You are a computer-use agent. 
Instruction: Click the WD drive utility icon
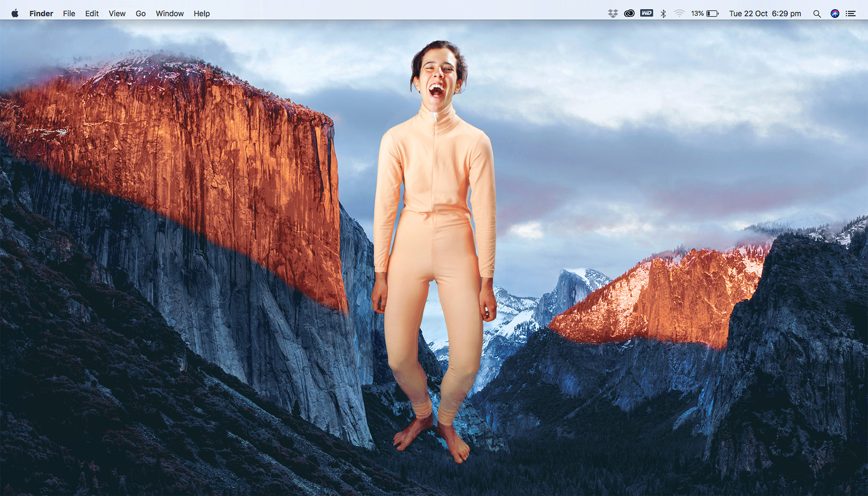click(646, 13)
